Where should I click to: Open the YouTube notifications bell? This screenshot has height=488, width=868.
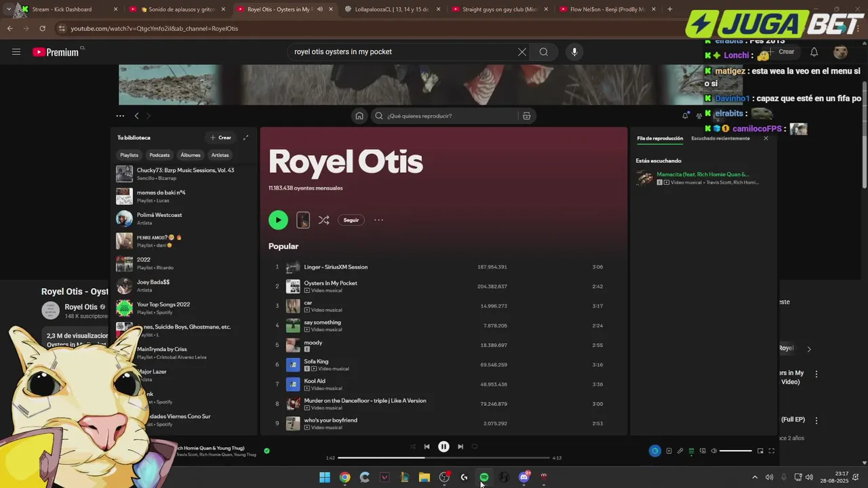[814, 52]
